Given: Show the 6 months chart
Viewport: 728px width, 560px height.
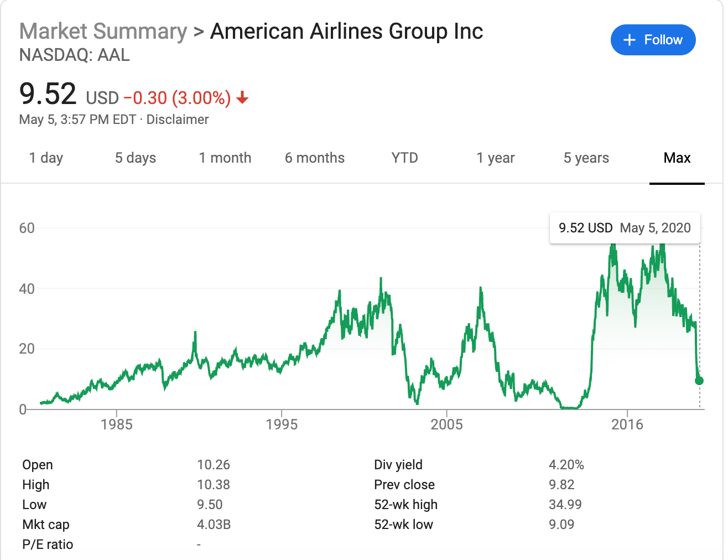Looking at the screenshot, I should click(315, 158).
